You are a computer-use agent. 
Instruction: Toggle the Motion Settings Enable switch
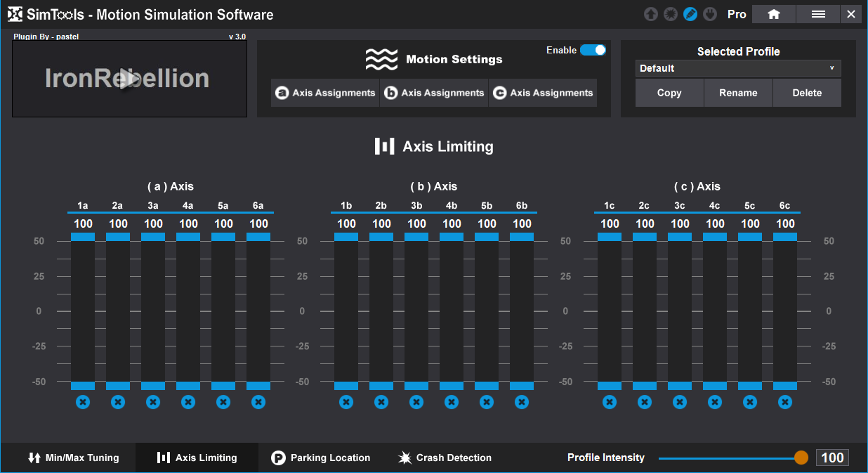click(593, 50)
